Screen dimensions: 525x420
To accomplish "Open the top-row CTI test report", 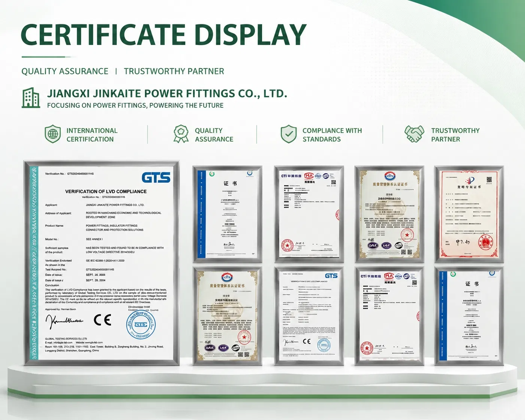I will (x=309, y=214).
